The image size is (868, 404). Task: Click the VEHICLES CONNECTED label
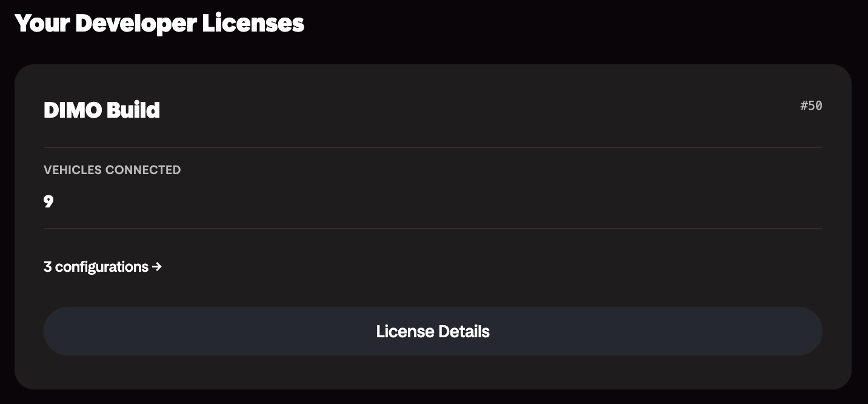click(112, 170)
